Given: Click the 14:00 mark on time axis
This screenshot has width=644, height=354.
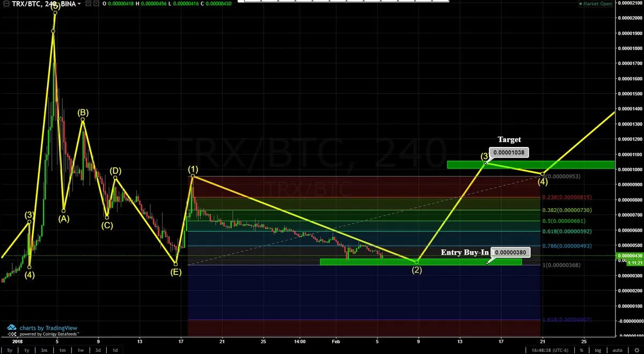Looking at the screenshot, I should (x=300, y=341).
